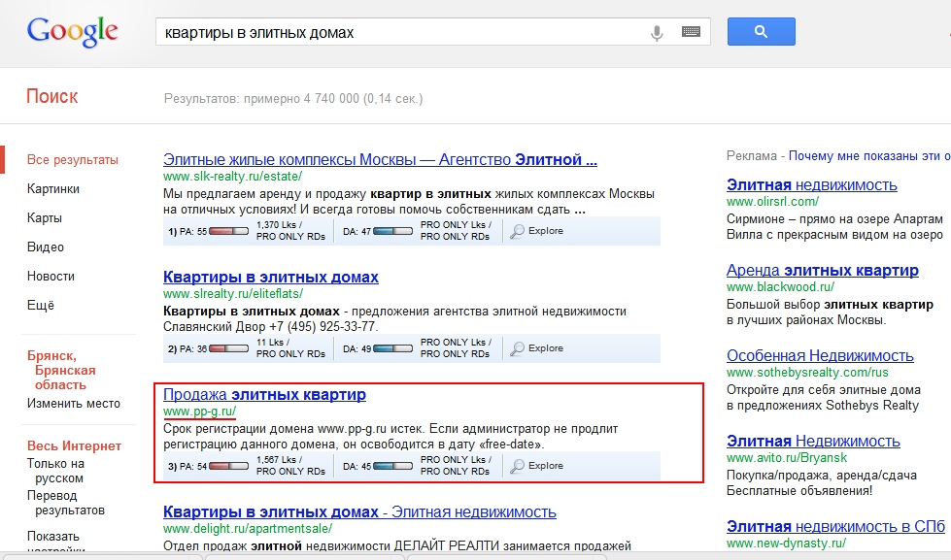Click www.blackwood.ru/ ad URL
951x560 pixels.
(781, 286)
